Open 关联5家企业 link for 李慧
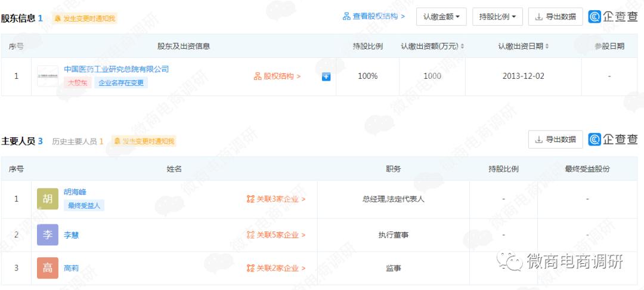This screenshot has width=644, height=290. 276,235
